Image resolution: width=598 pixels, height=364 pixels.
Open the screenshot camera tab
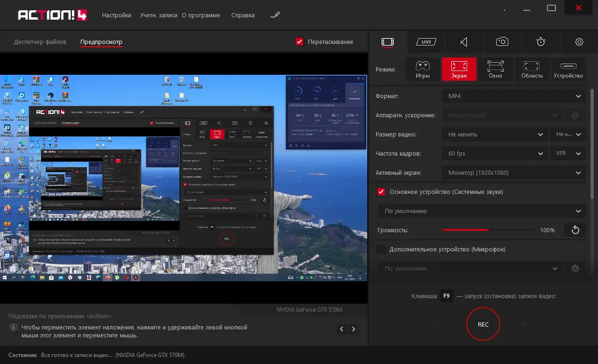click(x=502, y=42)
